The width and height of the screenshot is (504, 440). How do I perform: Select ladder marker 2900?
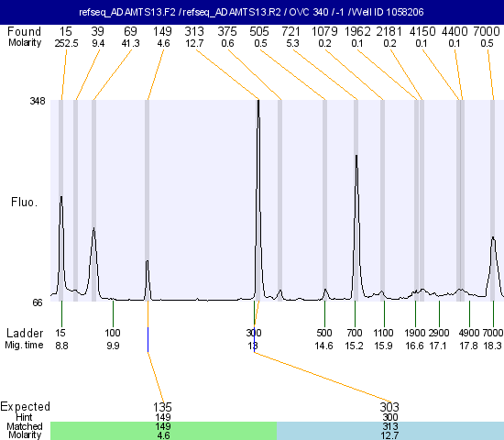(x=439, y=333)
